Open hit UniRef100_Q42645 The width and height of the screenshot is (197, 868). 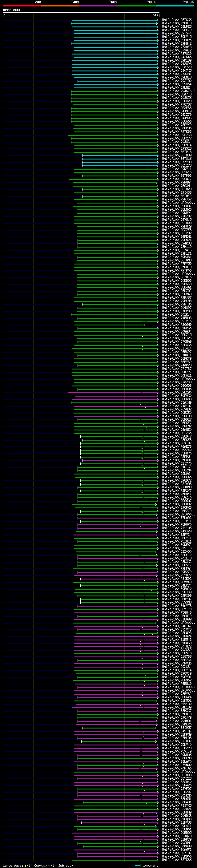coord(177,57)
